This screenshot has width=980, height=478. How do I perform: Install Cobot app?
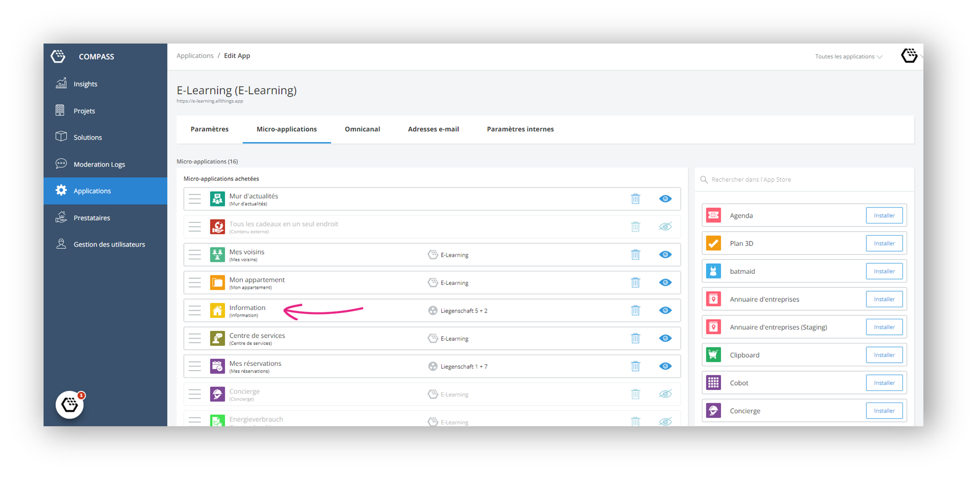[884, 383]
